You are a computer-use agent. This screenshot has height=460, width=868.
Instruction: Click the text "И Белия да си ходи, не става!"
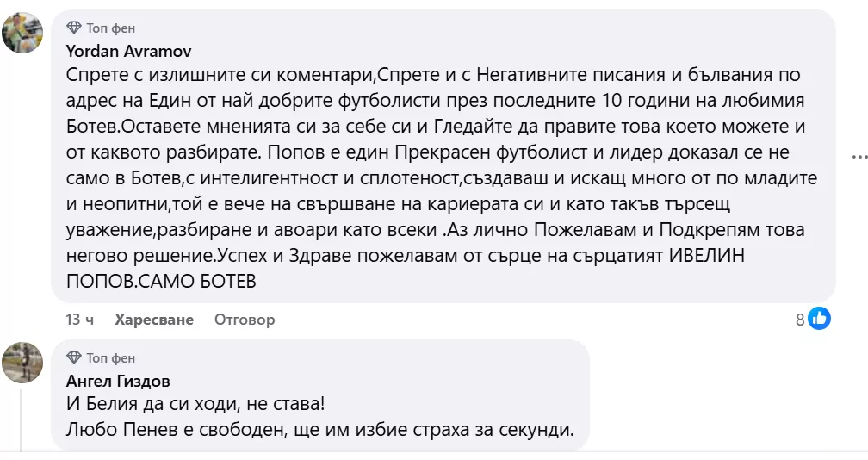click(x=197, y=403)
